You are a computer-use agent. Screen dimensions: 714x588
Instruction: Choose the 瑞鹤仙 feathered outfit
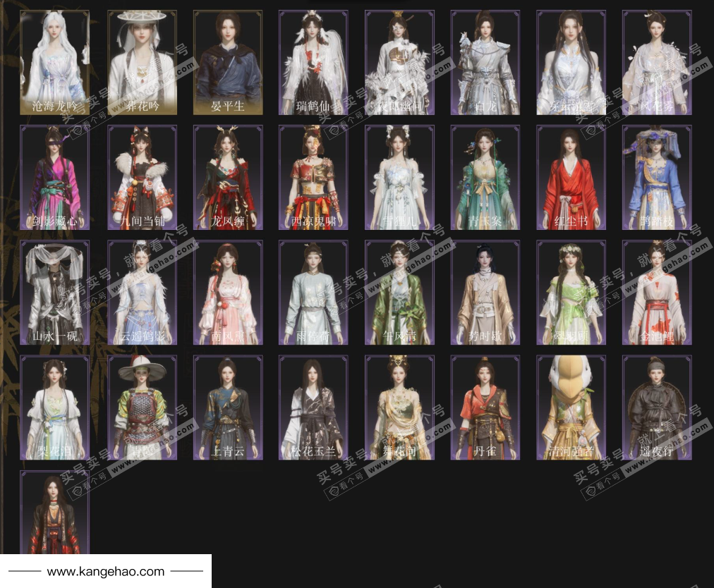pos(313,62)
